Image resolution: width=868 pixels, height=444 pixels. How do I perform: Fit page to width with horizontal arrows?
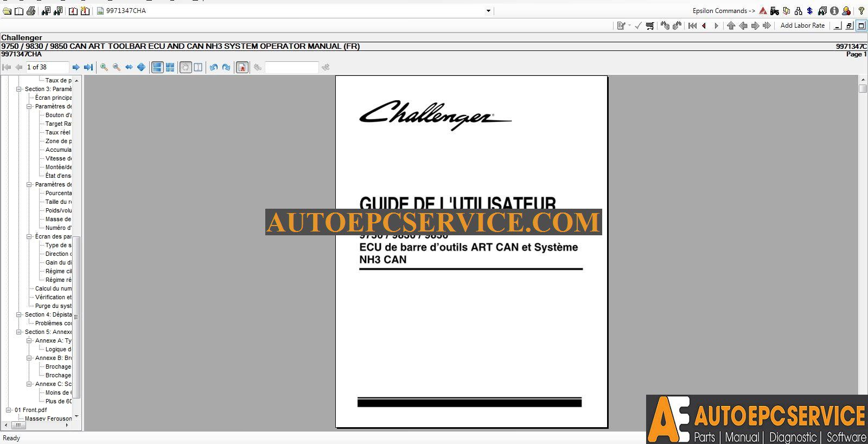coord(129,67)
